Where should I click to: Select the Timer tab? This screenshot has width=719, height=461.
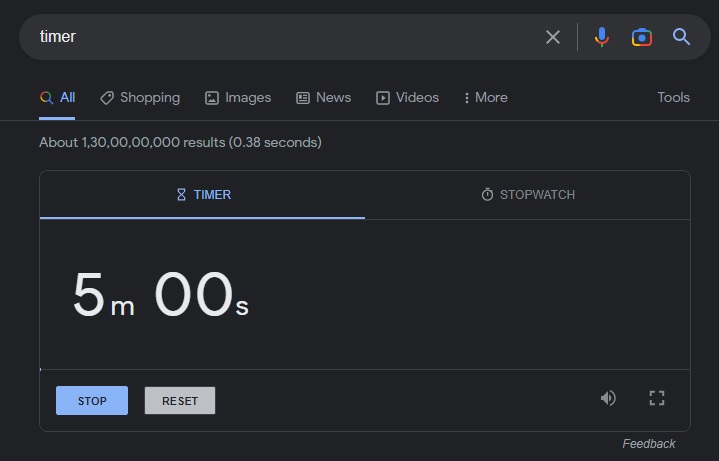(x=203, y=195)
